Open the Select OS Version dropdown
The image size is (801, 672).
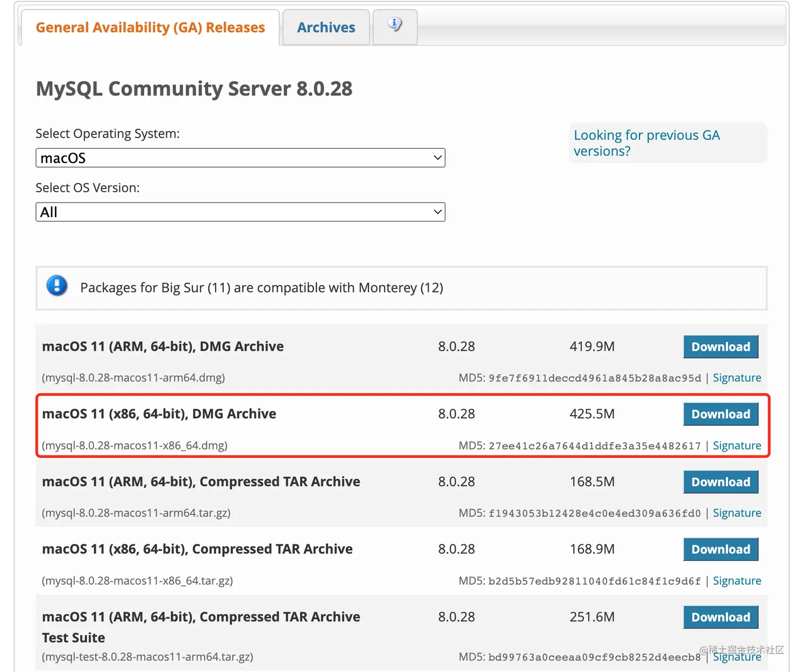[241, 212]
